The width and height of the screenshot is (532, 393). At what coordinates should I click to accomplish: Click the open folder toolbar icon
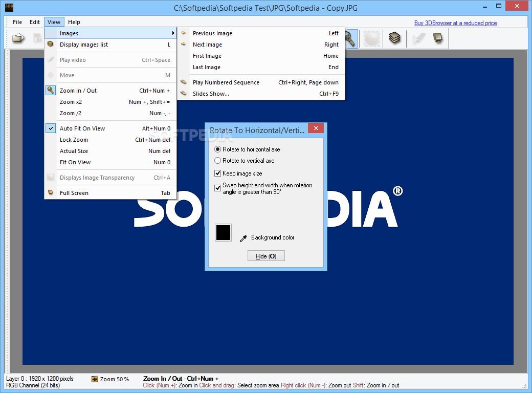point(18,38)
